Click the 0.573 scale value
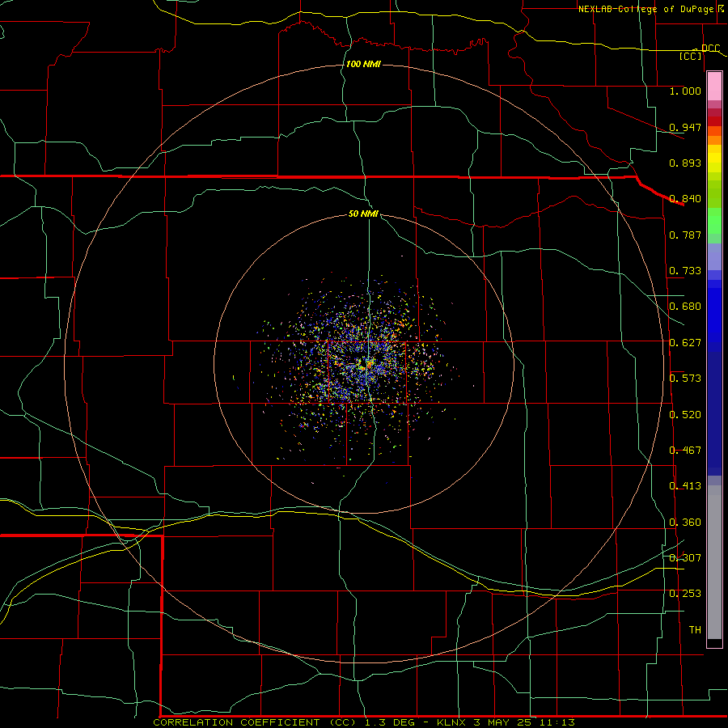 click(x=685, y=379)
